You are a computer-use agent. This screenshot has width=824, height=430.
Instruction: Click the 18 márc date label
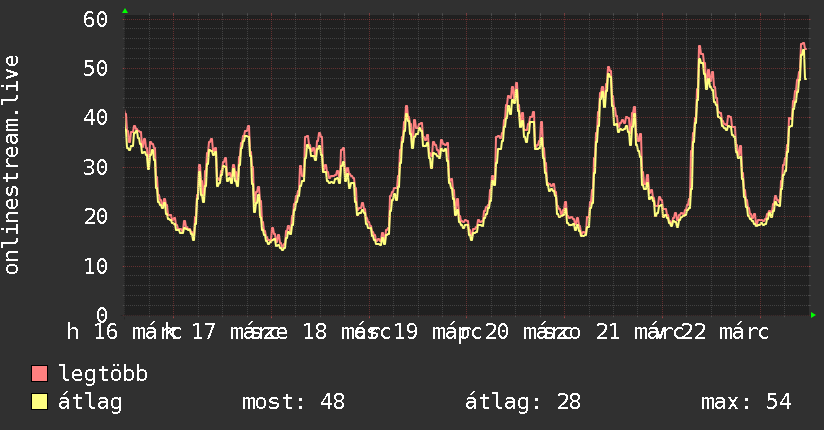347,332
